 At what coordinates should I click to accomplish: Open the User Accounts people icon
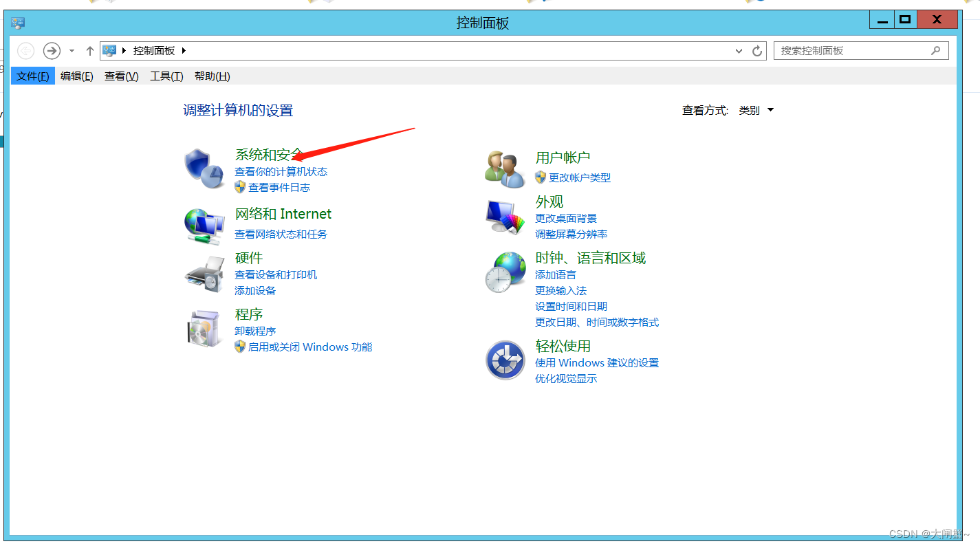tap(505, 169)
